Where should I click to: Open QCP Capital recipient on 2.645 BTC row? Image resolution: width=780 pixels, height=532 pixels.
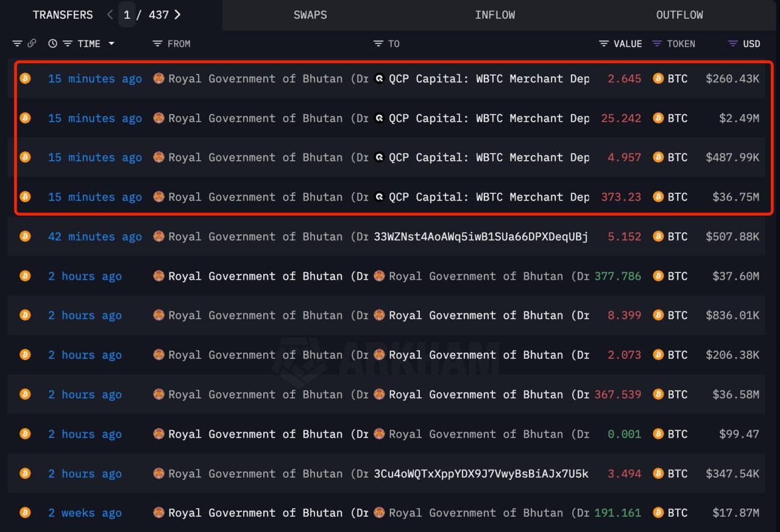[489, 79]
